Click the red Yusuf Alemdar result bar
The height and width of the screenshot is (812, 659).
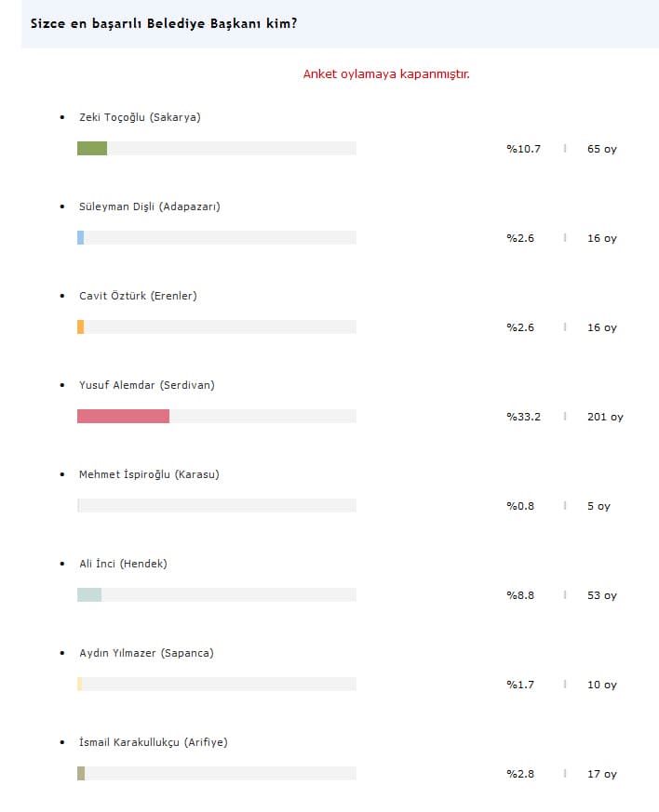[123, 416]
